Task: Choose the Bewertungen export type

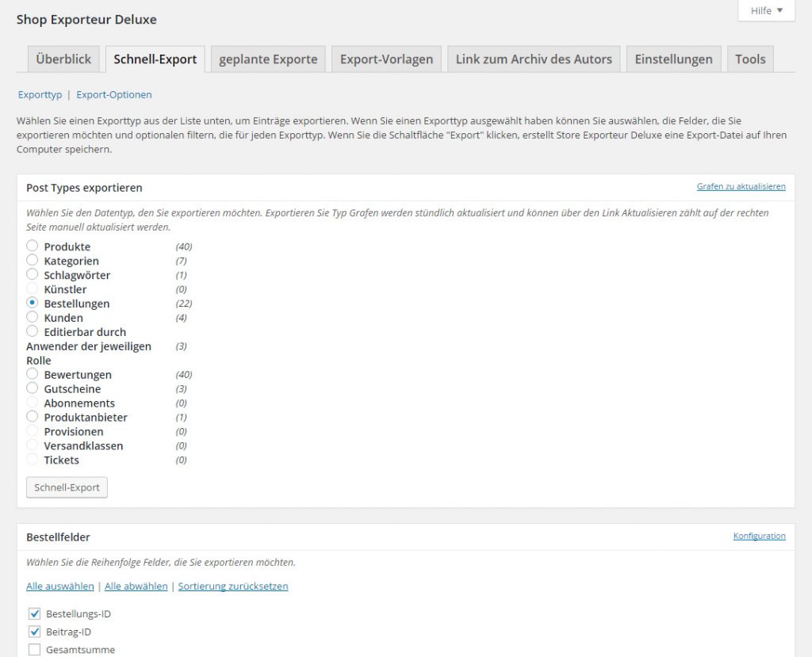Action: tap(32, 374)
